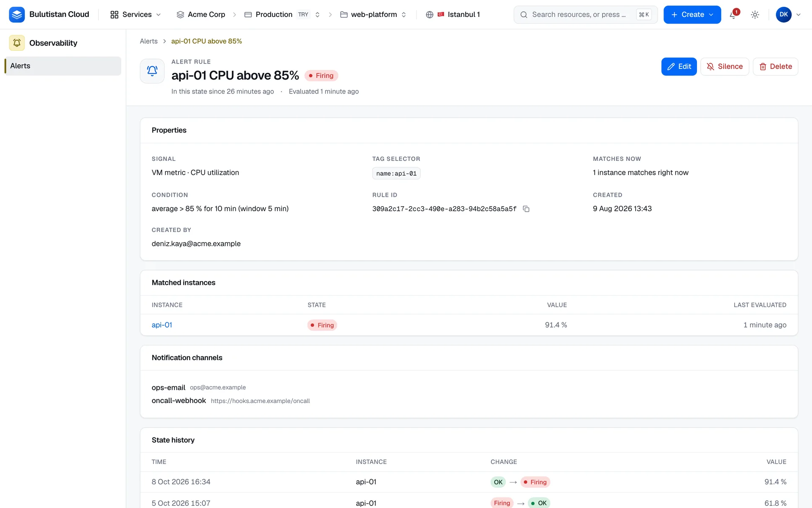Open the DK user avatar menu
Screen dimensions: 812x508
(784, 14)
